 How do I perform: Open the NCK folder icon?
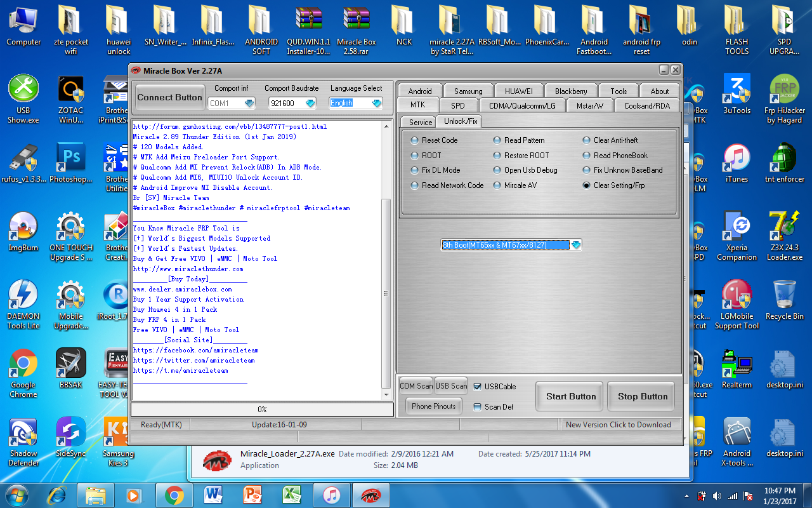[x=404, y=25]
